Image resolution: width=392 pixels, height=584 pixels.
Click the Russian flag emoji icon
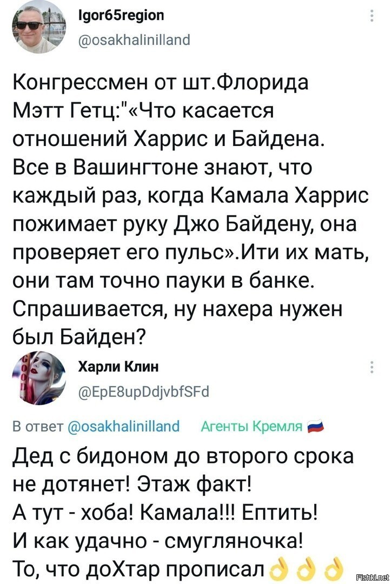click(x=315, y=427)
